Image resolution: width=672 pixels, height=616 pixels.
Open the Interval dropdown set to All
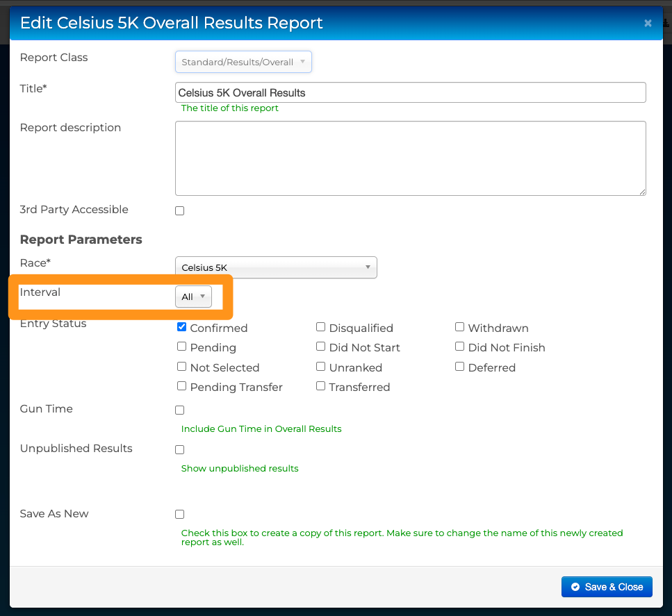pyautogui.click(x=193, y=297)
